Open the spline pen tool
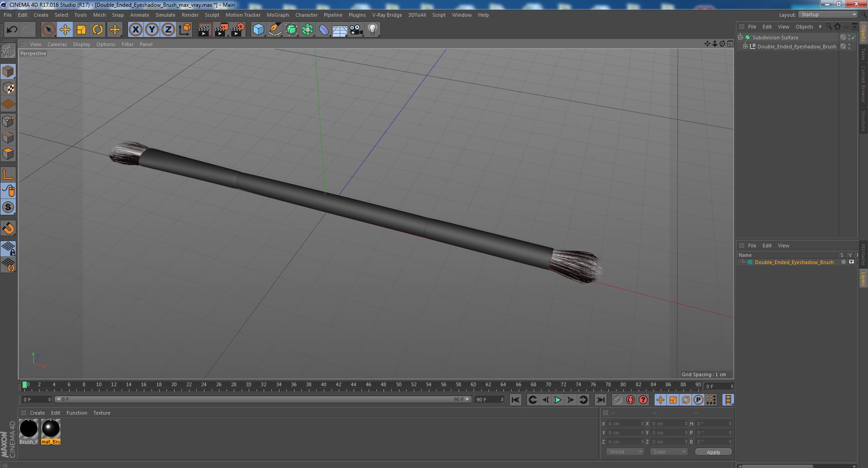The width and height of the screenshot is (868, 468). click(275, 30)
